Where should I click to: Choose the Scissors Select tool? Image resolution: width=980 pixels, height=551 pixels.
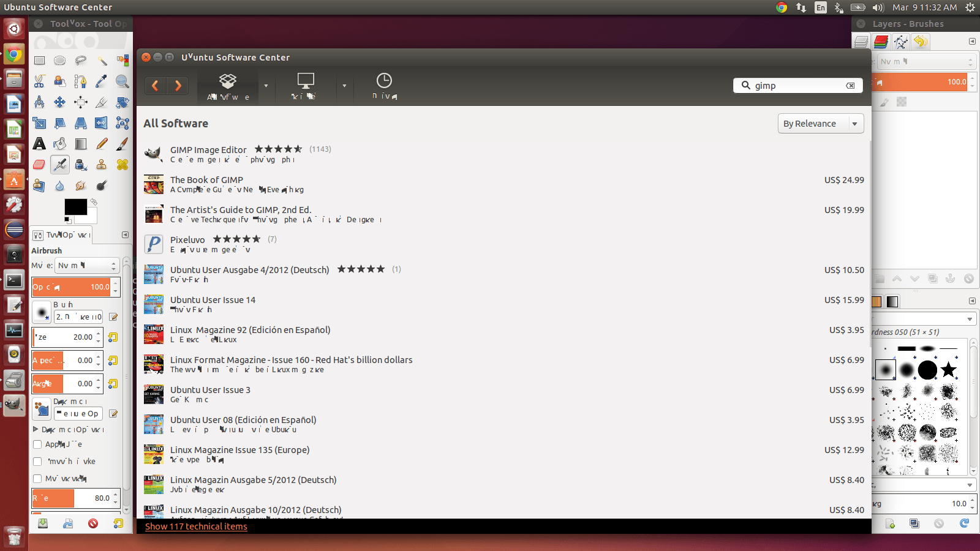[39, 81]
